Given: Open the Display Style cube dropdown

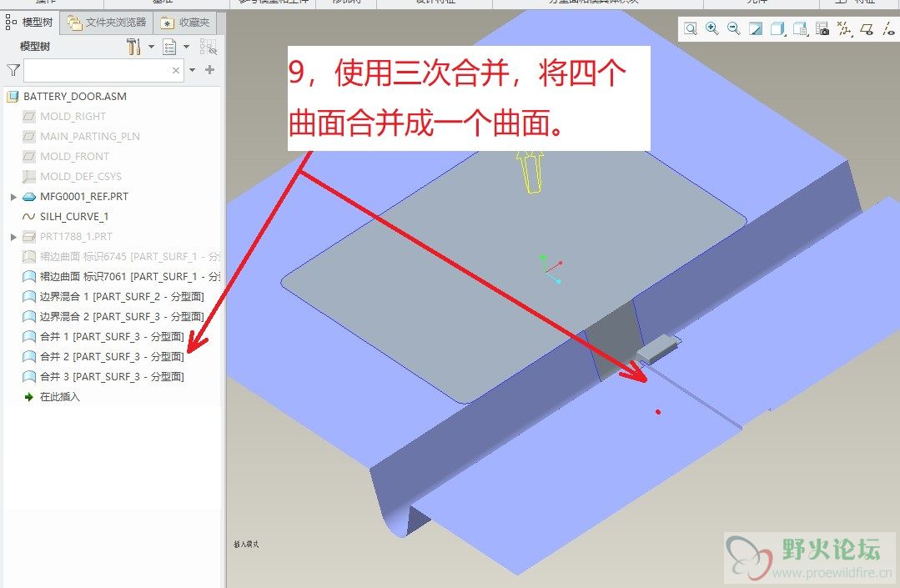Looking at the screenshot, I should (x=777, y=28).
